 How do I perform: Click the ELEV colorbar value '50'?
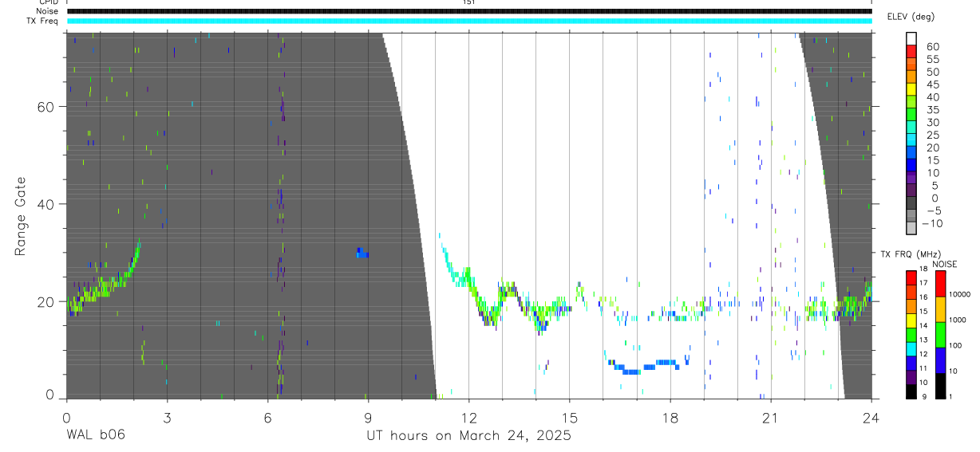tap(933, 72)
